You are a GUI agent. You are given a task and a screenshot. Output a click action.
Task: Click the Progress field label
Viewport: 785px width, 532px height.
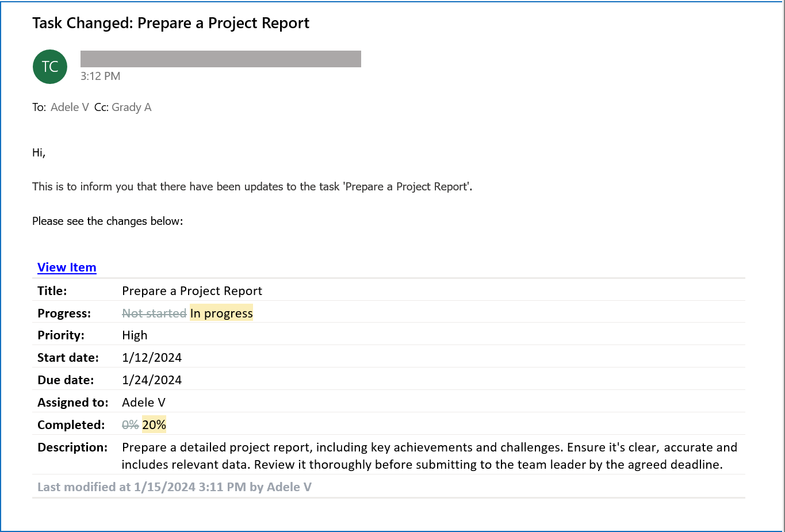click(x=64, y=313)
